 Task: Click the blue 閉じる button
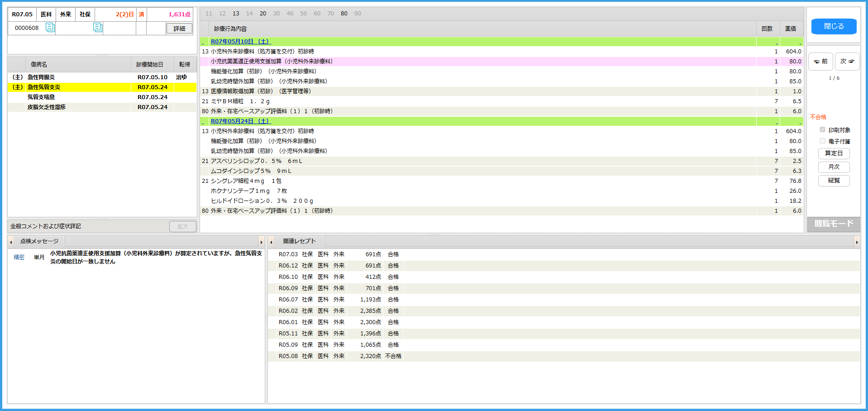(x=834, y=26)
